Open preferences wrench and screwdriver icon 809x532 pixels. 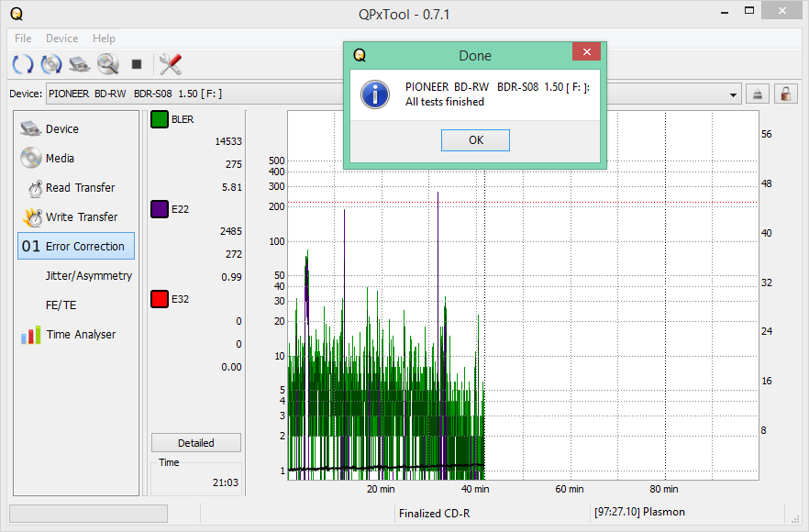(171, 64)
